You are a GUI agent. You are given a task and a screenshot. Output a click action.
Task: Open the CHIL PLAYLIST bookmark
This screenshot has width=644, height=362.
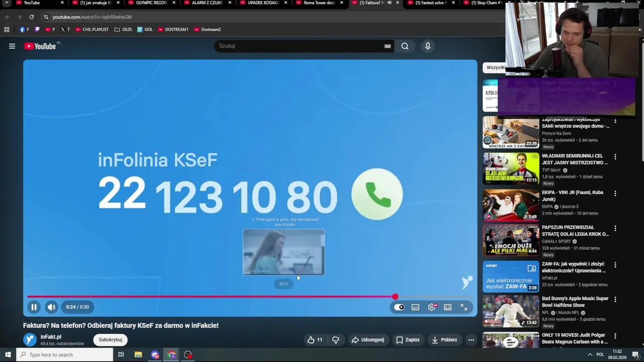92,30
